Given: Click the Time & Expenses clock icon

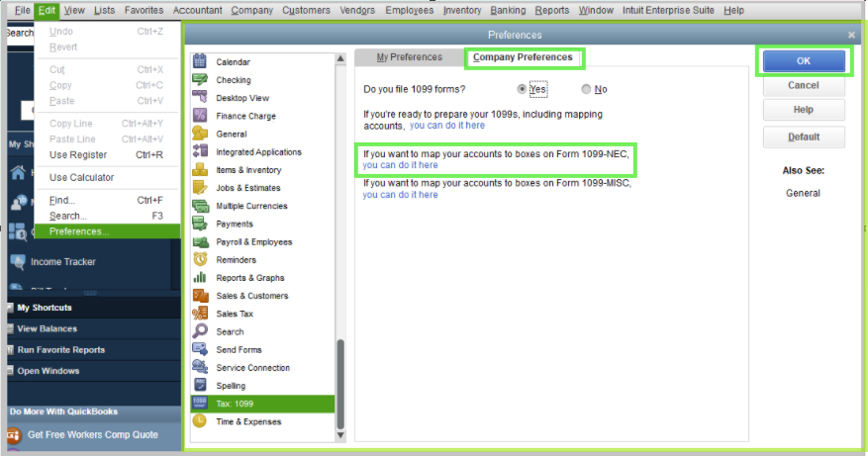Looking at the screenshot, I should (200, 421).
